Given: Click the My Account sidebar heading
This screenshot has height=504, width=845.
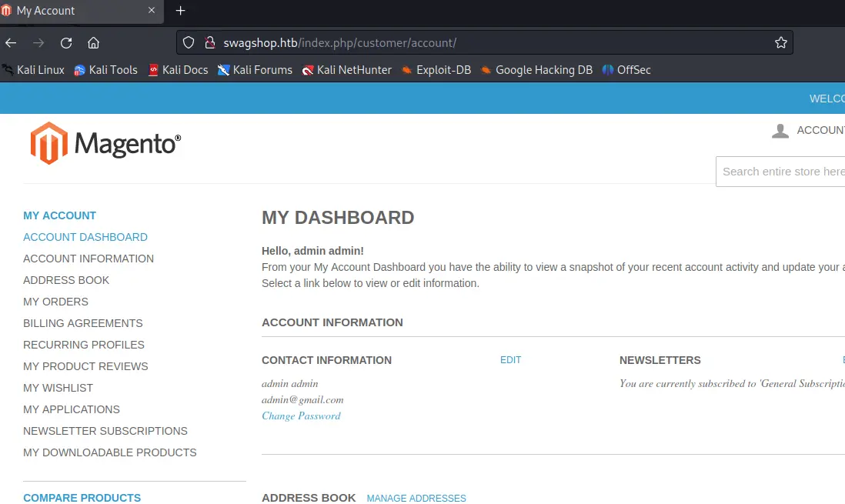Looking at the screenshot, I should click(60, 215).
